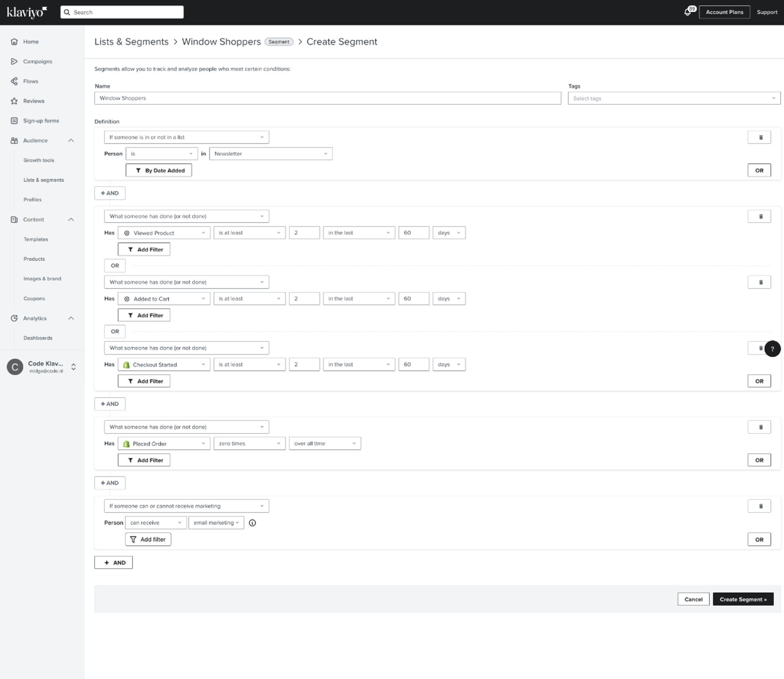Click the Audience people icon
This screenshot has width=784, height=679.
coord(14,140)
